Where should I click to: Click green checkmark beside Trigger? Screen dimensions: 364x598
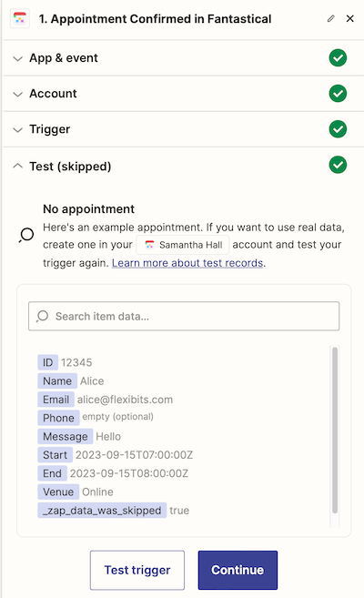point(338,129)
